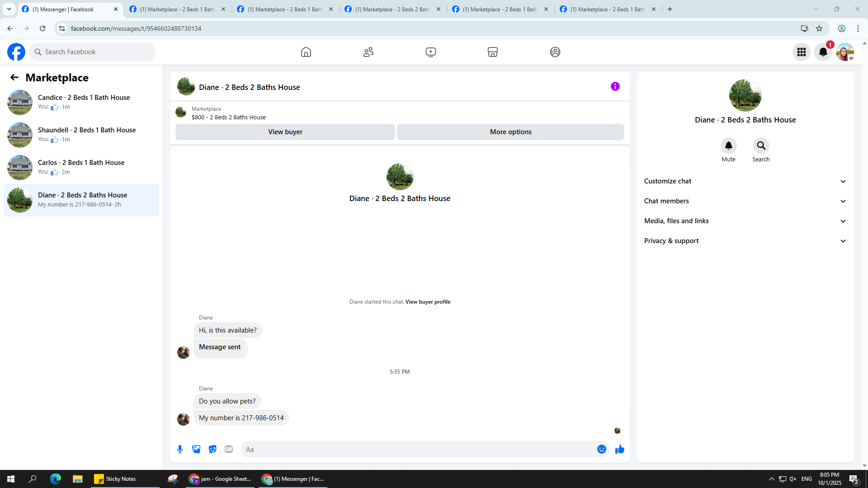Open jam - Google Sheets taskbar window
The width and height of the screenshot is (868, 488).
click(x=220, y=479)
